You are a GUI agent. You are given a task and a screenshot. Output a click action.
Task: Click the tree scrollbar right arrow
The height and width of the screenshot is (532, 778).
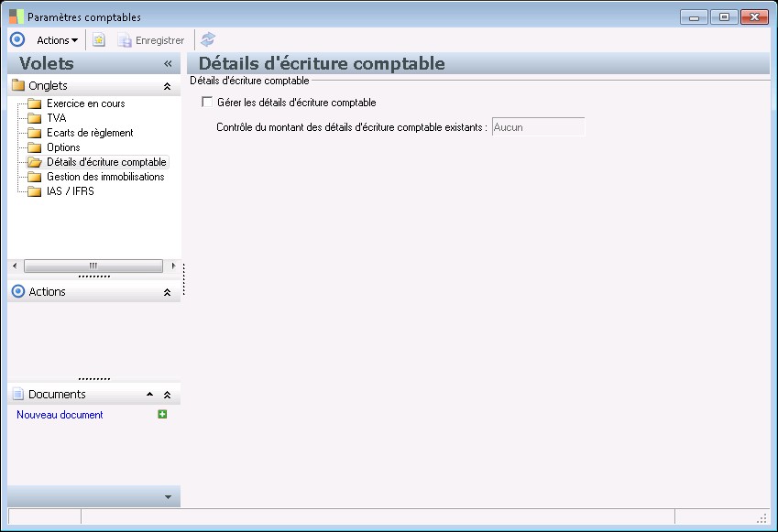pos(173,266)
